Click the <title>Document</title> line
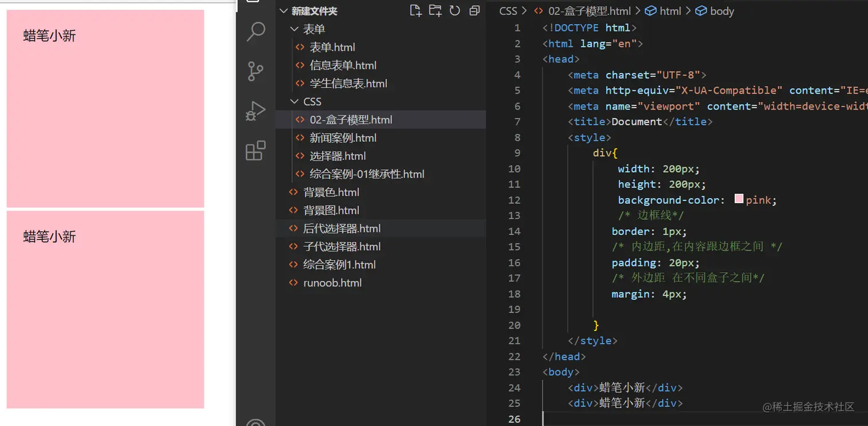 click(x=640, y=122)
